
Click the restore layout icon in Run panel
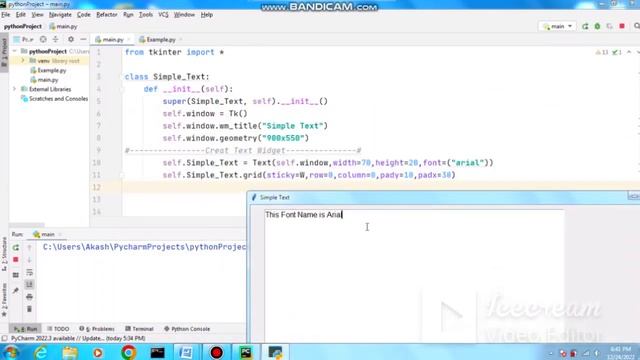(16, 275)
